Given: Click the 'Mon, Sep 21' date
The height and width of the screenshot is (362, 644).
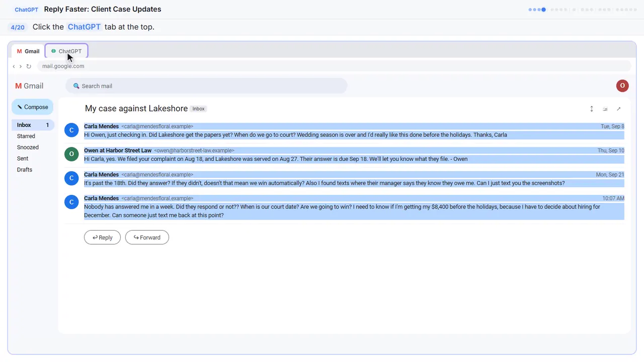Looking at the screenshot, I should coord(610,175).
